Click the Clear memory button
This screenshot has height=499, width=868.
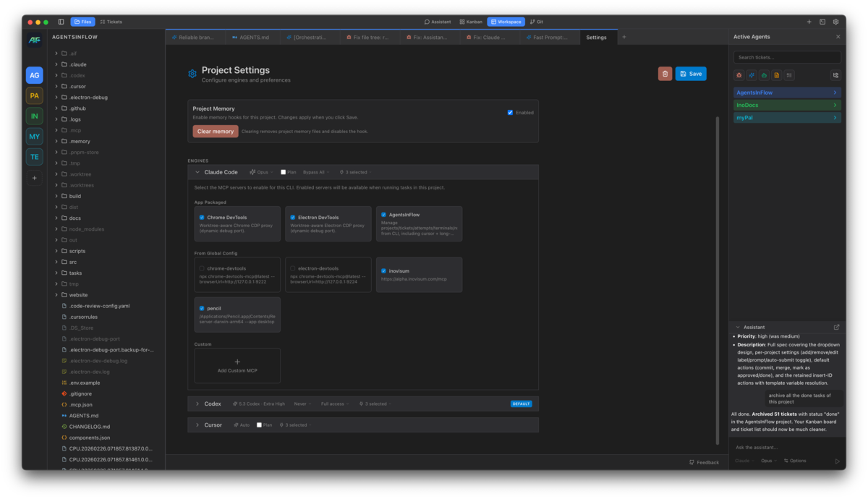(216, 130)
